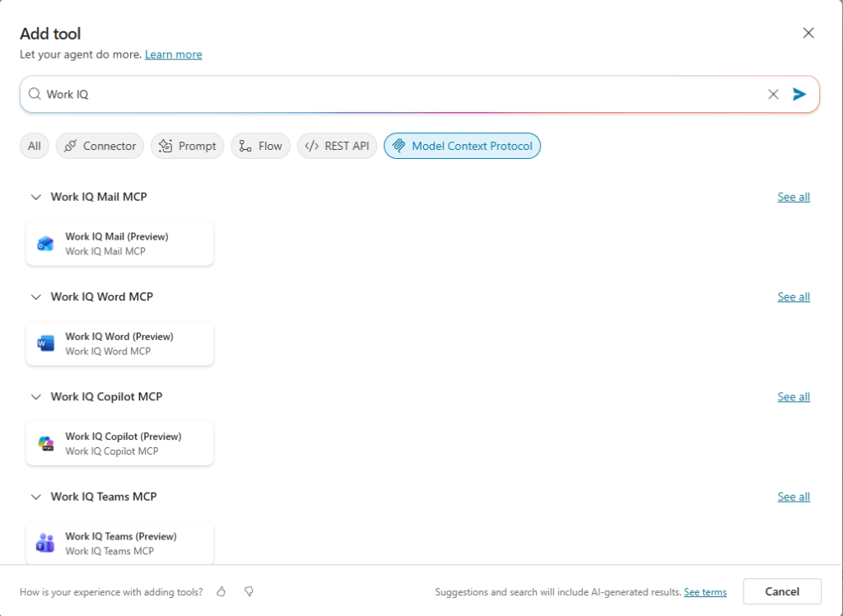Image resolution: width=843 pixels, height=616 pixels.
Task: See all Work IQ Copilot MCP tools
Action: (x=794, y=397)
